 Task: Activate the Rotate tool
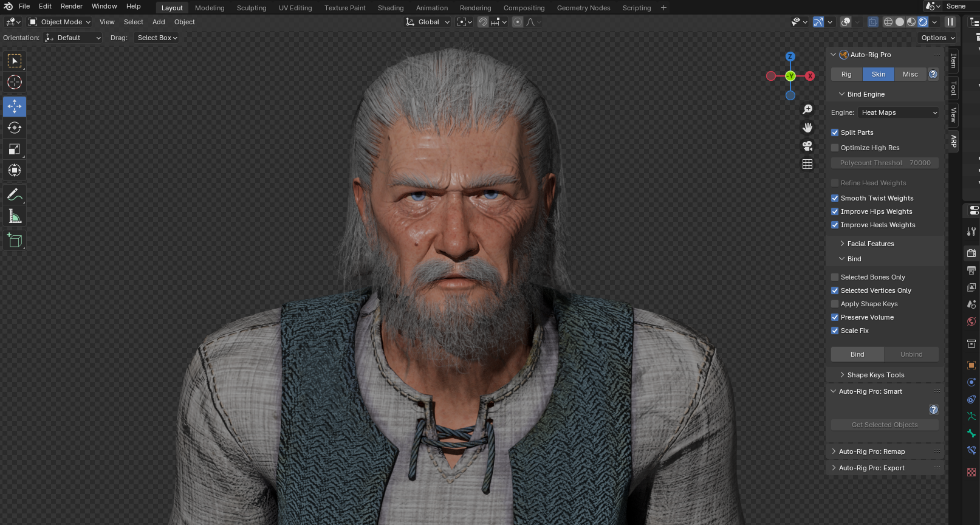[x=15, y=128]
